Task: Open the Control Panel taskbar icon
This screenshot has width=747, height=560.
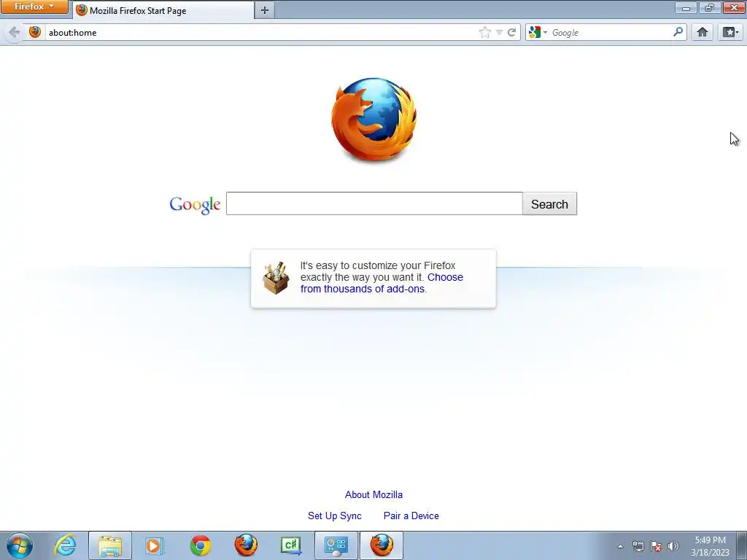Action: (336, 545)
